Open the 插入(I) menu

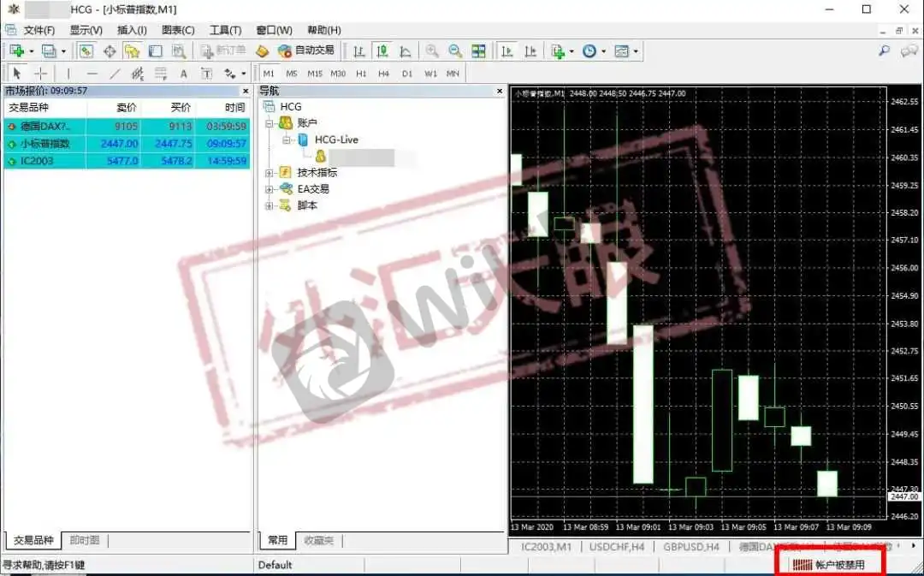coord(132,30)
